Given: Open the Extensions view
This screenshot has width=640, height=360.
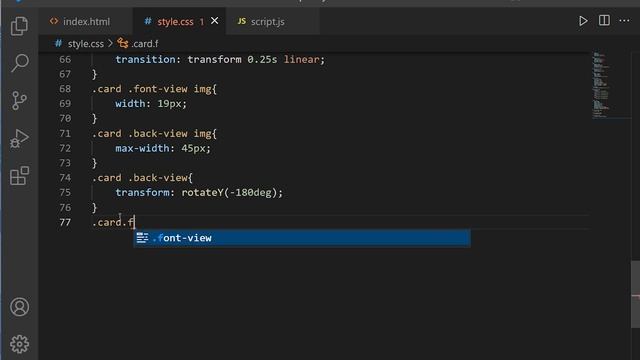Looking at the screenshot, I should tap(19, 176).
